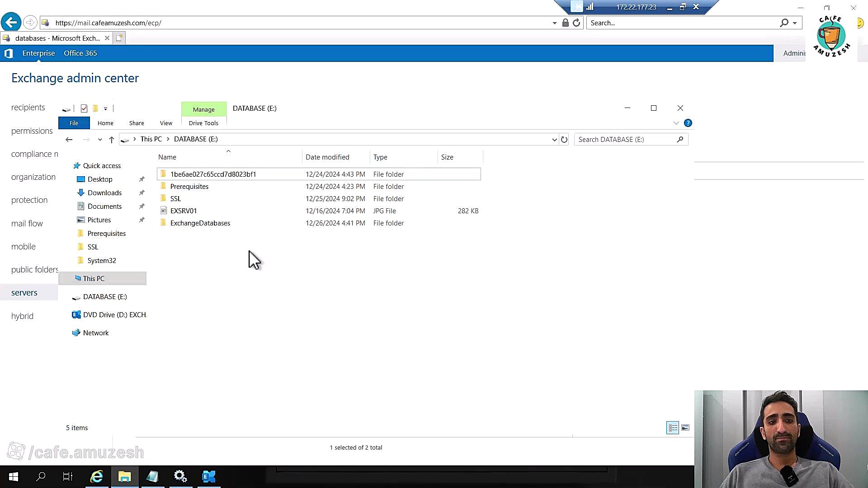
Task: Open Explorer help question mark icon
Action: (688, 123)
